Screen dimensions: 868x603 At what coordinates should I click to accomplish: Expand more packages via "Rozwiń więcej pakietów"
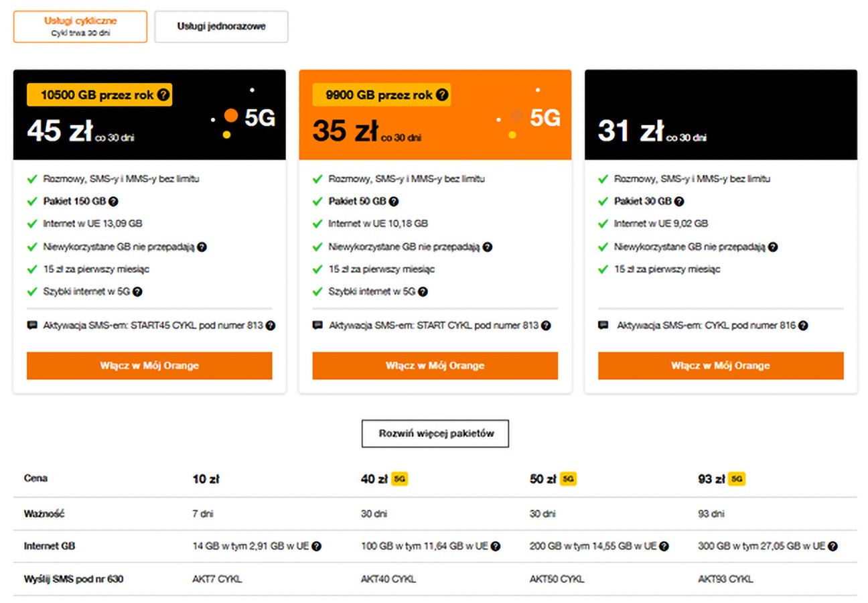pos(435,433)
